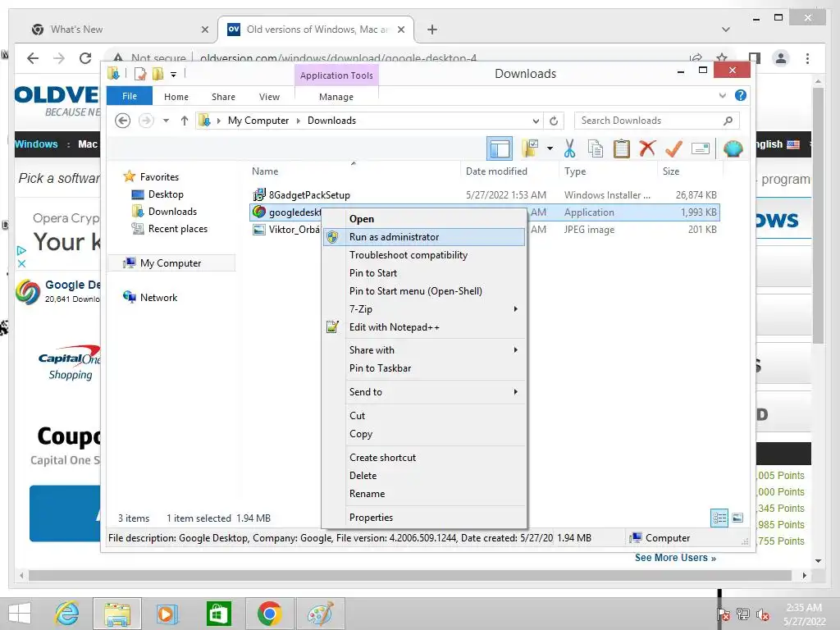Open a new Chrome tab

click(x=432, y=30)
